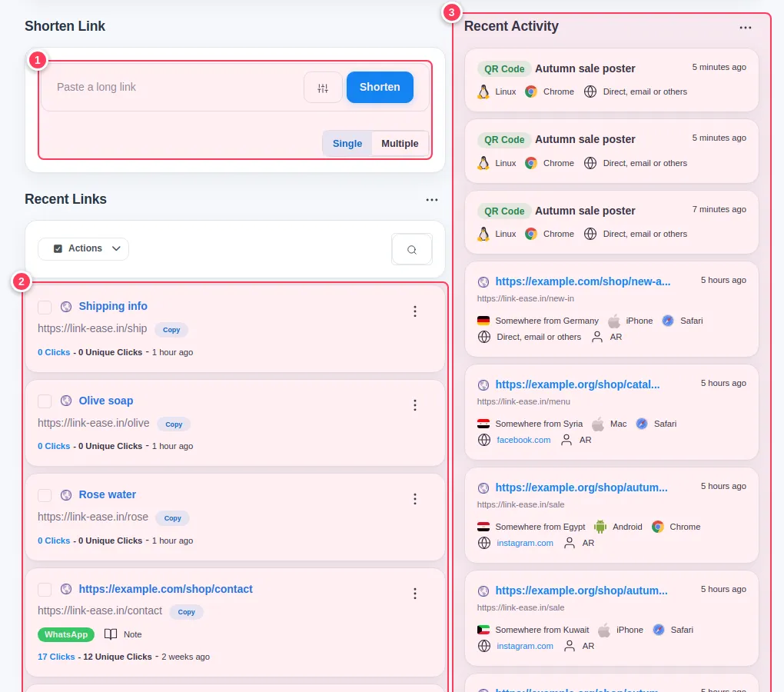Copy the link-ease.in/contact short link
Screen dimensions: 784x692
(x=187, y=611)
